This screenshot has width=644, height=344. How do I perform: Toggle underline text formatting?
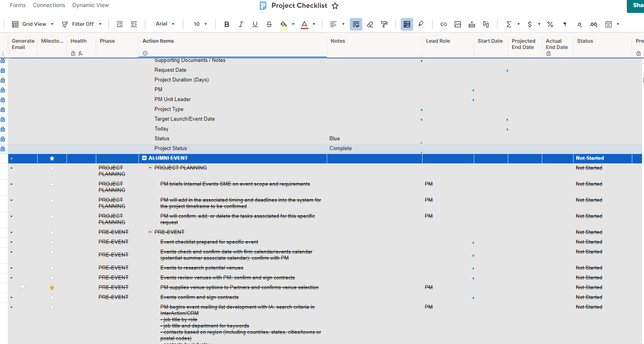coord(255,24)
